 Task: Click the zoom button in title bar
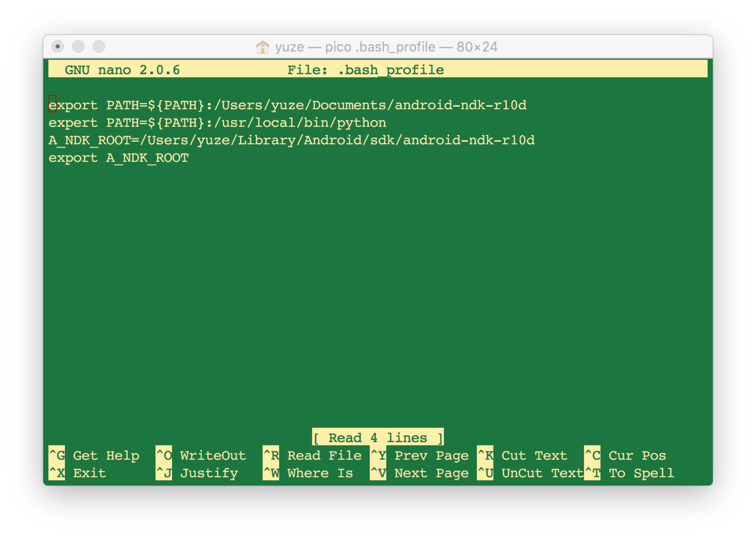pos(99,46)
